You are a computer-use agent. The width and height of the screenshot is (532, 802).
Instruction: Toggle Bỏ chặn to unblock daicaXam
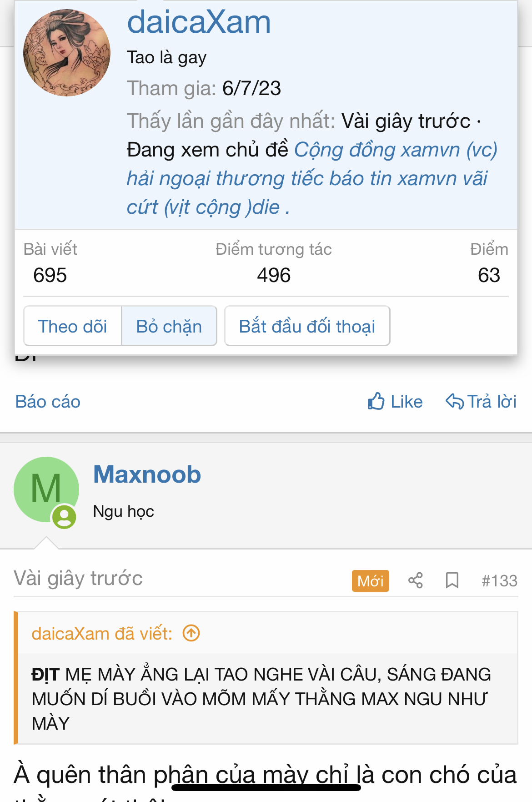169,326
